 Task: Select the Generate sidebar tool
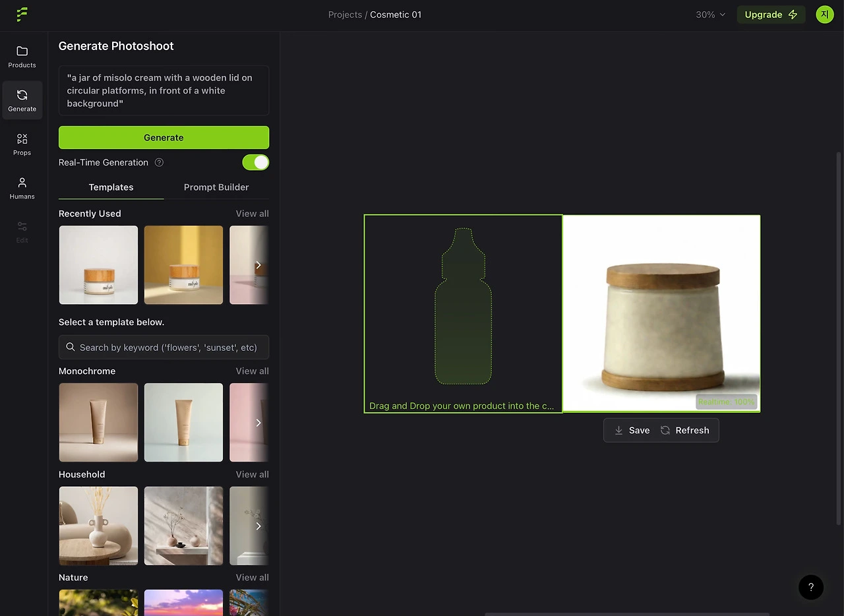(22, 100)
